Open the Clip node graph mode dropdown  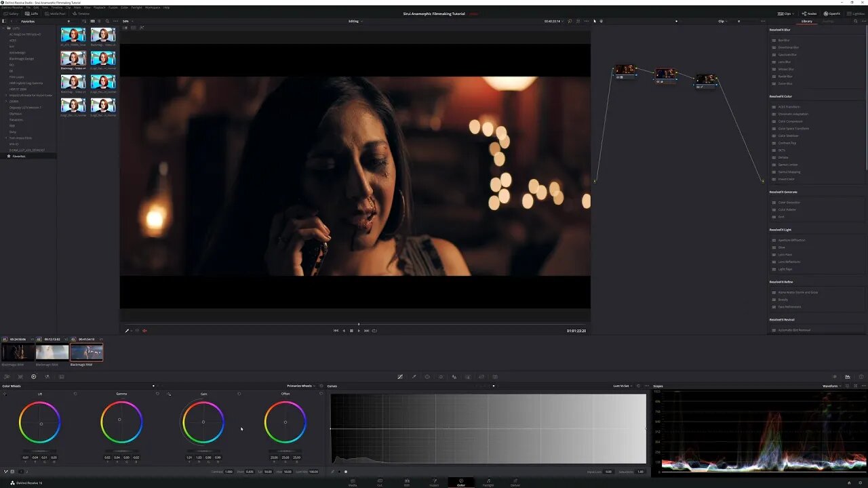click(722, 21)
